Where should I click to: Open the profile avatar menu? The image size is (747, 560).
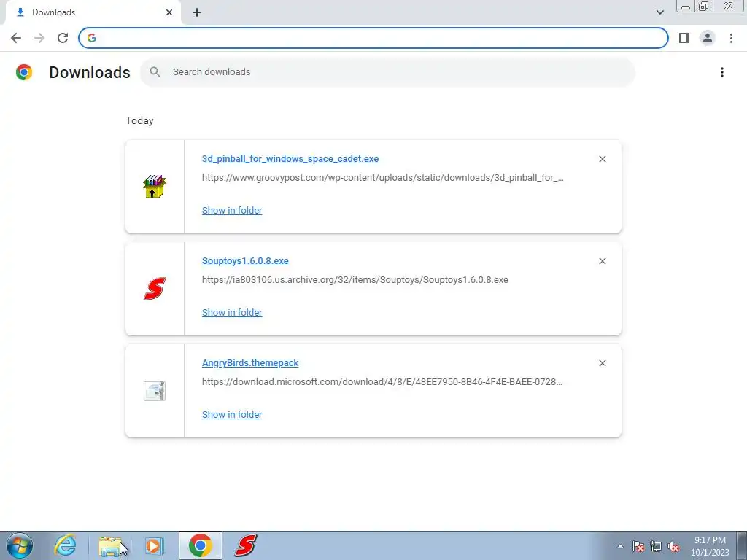(708, 38)
